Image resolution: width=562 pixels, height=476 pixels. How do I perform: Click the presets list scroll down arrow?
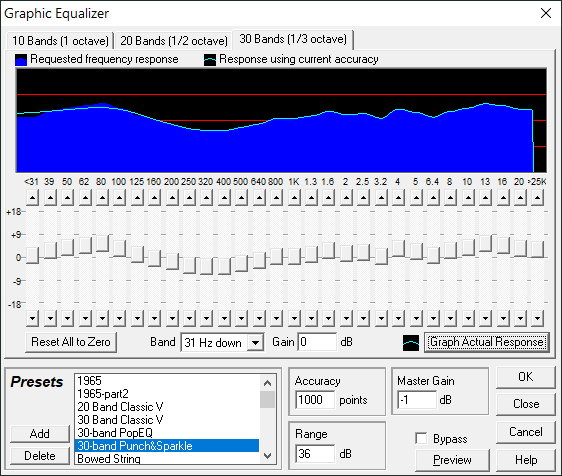(267, 456)
